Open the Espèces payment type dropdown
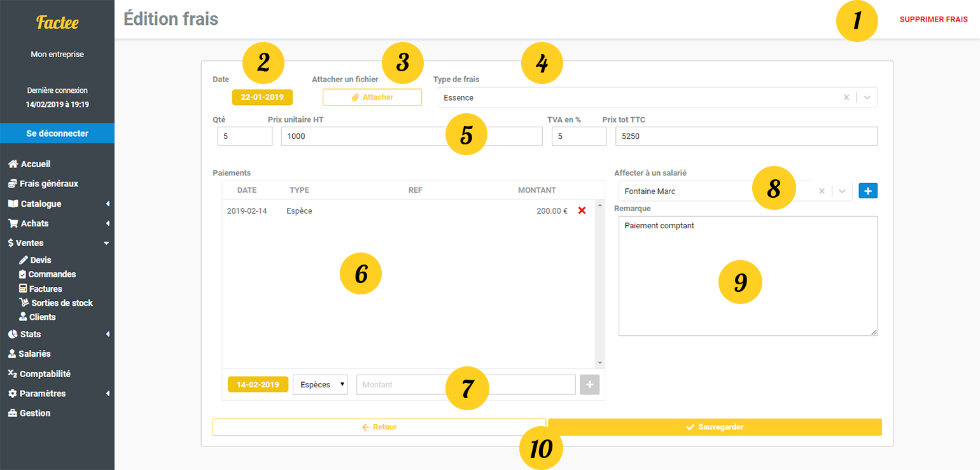 [320, 385]
